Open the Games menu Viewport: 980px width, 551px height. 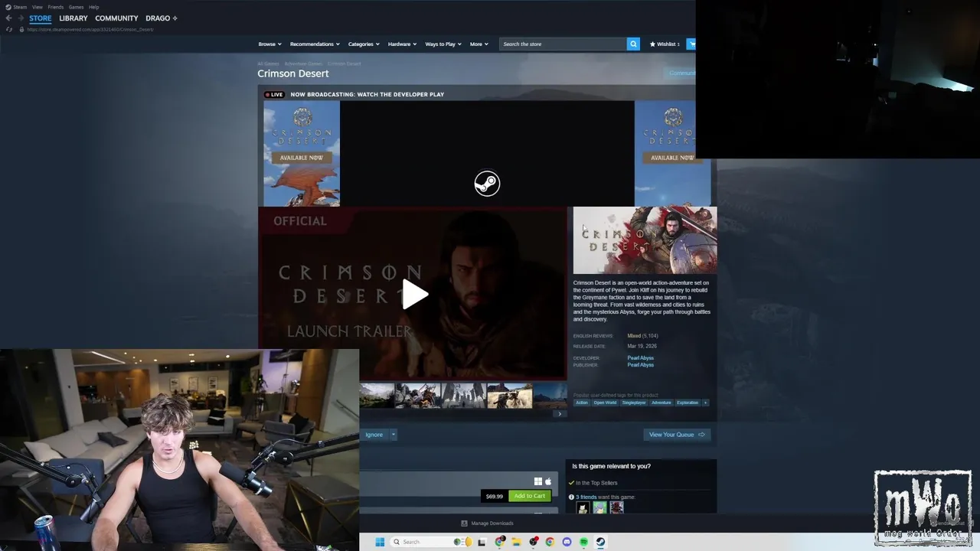[76, 7]
